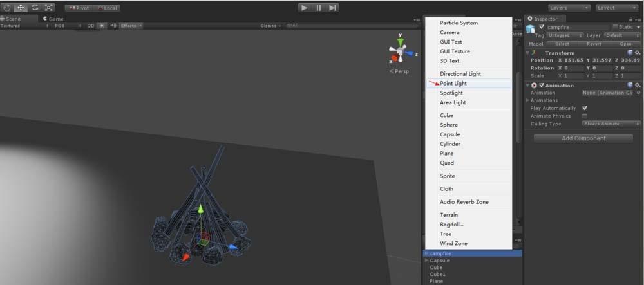The image size is (644, 285).
Task: Click the Model Revert button
Action: [x=594, y=44]
